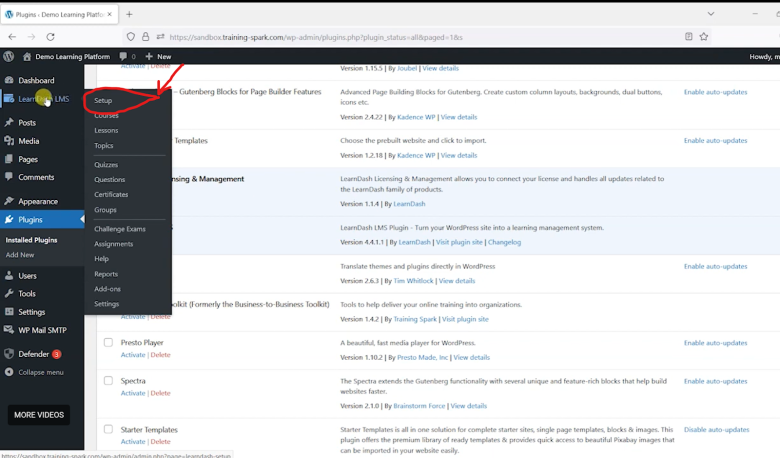Viewport: 780px width, 458px height.
Task: Click the Defender shield icon
Action: 9,354
